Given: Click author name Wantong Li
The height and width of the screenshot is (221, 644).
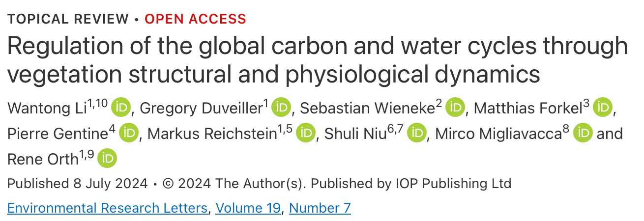Looking at the screenshot, I should pyautogui.click(x=48, y=109).
